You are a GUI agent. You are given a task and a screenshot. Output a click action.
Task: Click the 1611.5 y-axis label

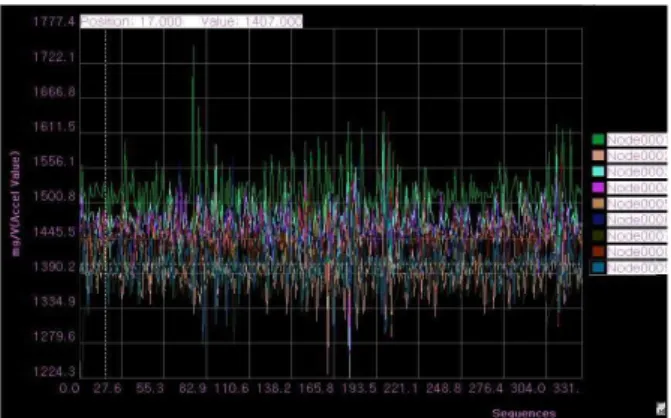(x=54, y=127)
